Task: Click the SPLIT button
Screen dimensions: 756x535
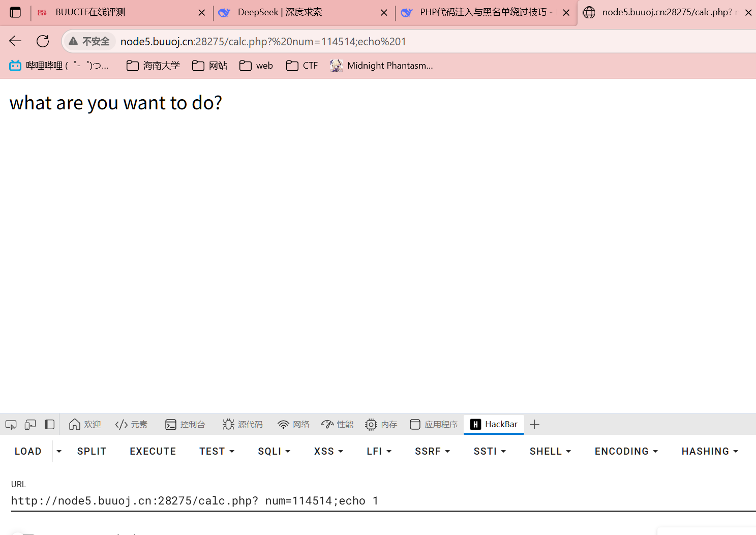Action: (x=92, y=452)
